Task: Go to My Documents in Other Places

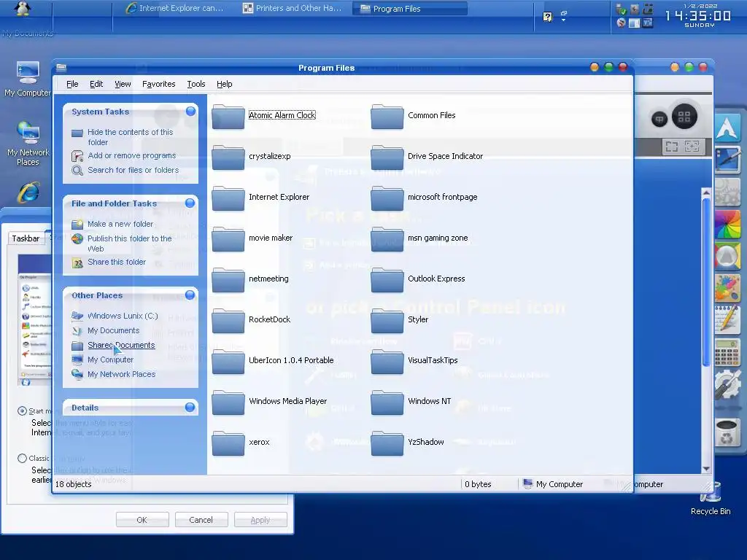Action: (113, 330)
